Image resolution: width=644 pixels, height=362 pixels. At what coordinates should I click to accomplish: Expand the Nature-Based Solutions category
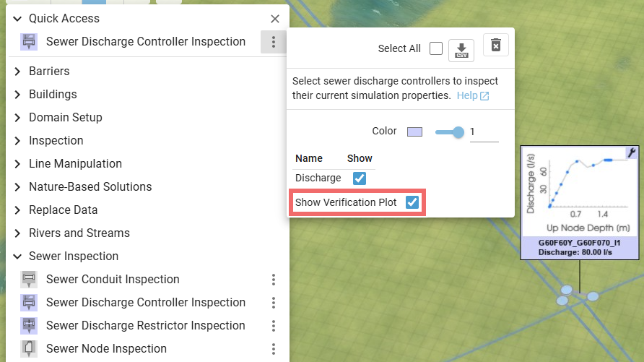pyautogui.click(x=17, y=187)
